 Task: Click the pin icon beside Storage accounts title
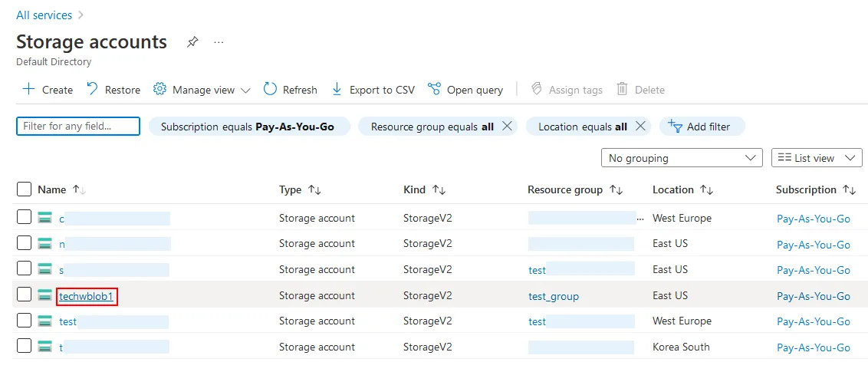(x=192, y=42)
